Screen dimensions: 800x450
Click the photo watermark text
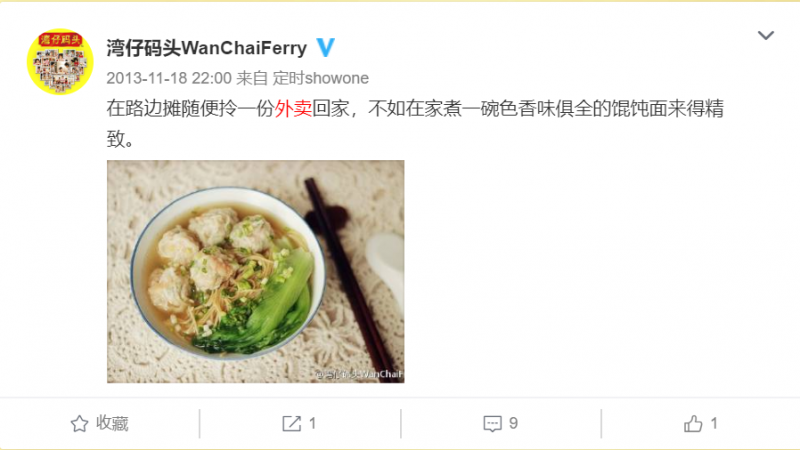[360, 374]
